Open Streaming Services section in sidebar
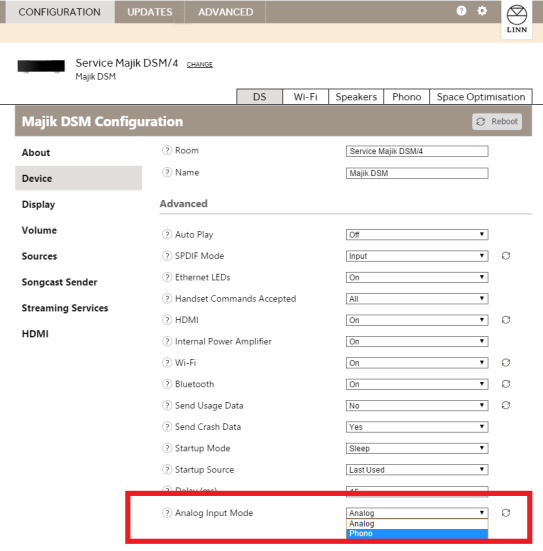 point(65,308)
